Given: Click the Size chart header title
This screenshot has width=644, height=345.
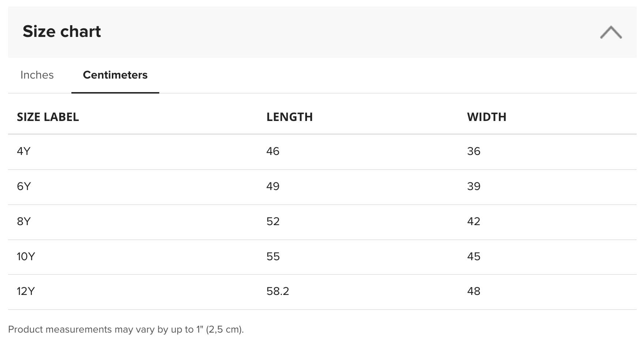Looking at the screenshot, I should 62,31.
